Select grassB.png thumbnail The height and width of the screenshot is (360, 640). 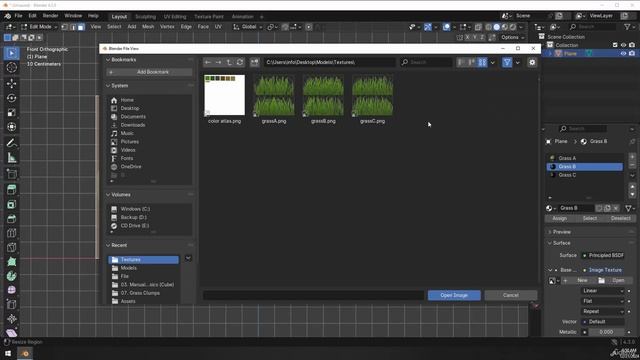[x=323, y=99]
